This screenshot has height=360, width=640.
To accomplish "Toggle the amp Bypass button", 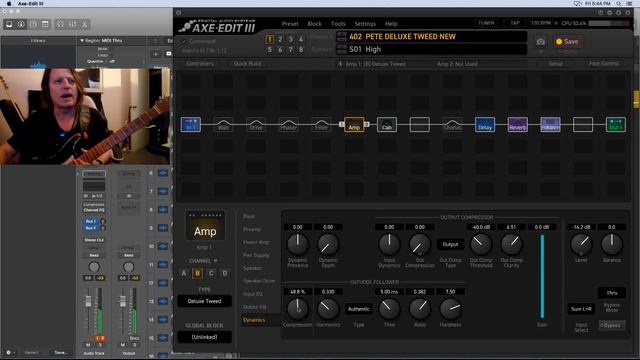I will click(x=612, y=325).
